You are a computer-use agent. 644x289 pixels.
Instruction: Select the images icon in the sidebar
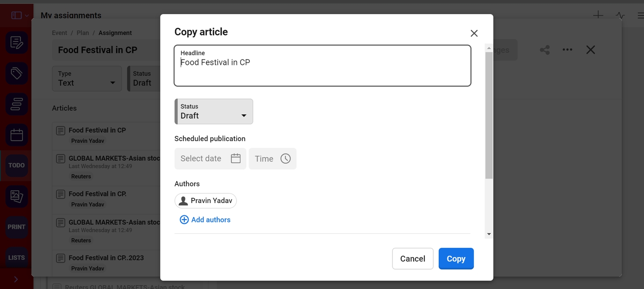[x=17, y=196]
